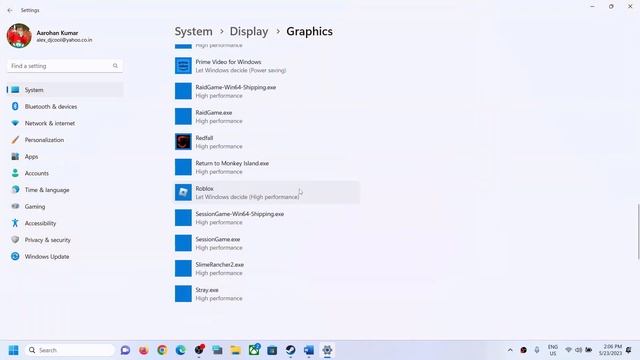Viewport: 640px width, 360px height.
Task: Open Windows Update page
Action: [65, 257]
